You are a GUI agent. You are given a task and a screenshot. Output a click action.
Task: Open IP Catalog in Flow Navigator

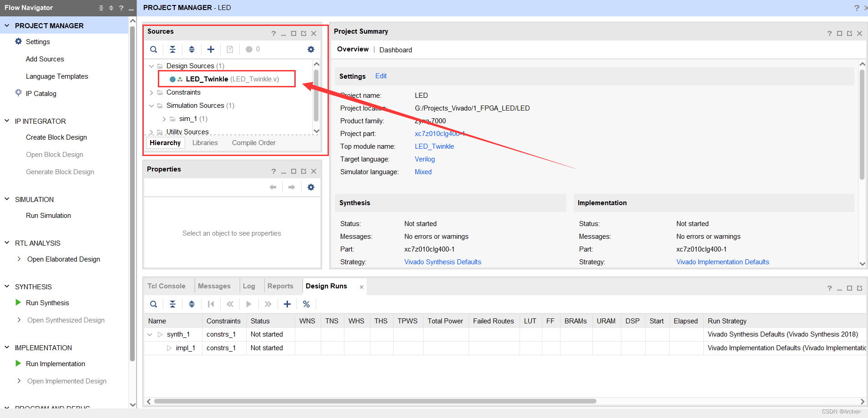(41, 93)
